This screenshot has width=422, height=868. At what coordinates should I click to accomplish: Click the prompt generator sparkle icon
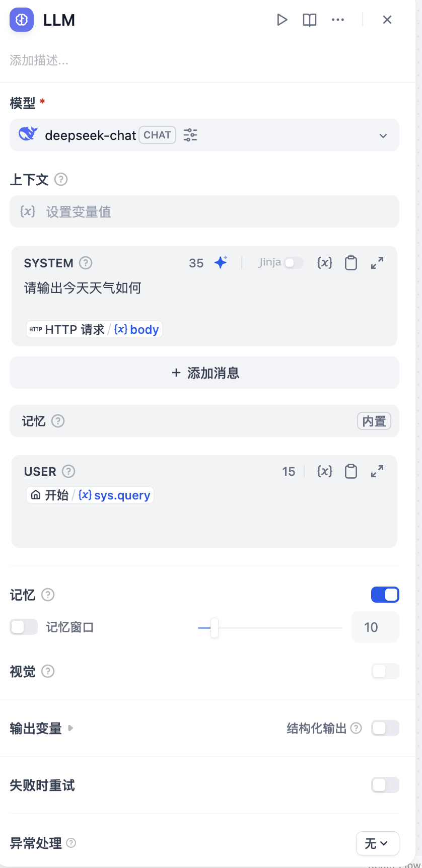tap(221, 262)
